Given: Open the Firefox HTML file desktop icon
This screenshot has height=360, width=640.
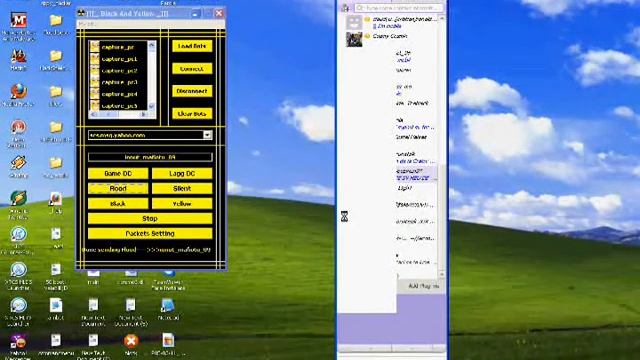Looking at the screenshot, I should click(56, 198).
